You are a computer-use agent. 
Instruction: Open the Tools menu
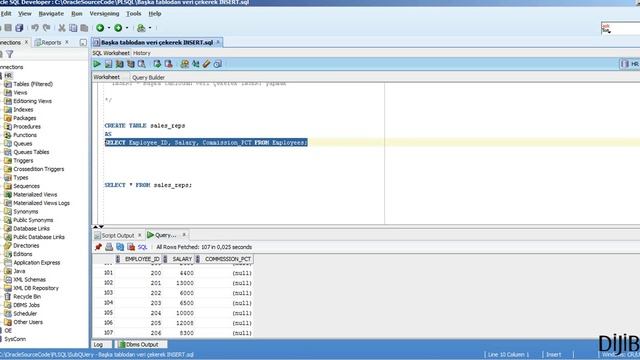pos(133,13)
